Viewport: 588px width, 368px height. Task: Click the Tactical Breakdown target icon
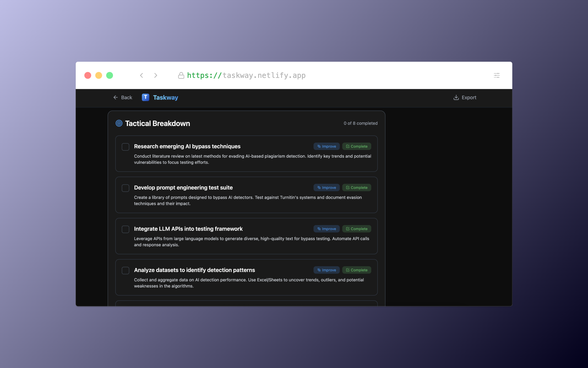pos(119,123)
